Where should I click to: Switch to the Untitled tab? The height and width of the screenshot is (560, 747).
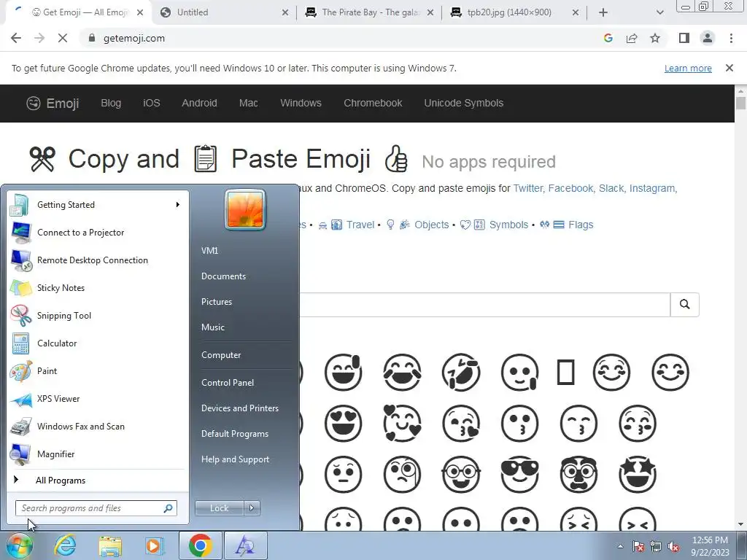click(x=224, y=12)
